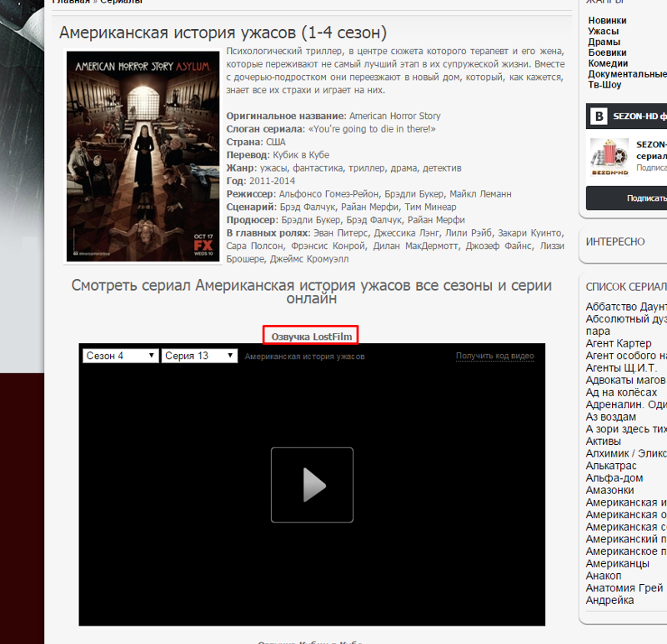Image resolution: width=667 pixels, height=644 pixels.
Task: Click the Получить код видео link
Action: click(x=494, y=356)
